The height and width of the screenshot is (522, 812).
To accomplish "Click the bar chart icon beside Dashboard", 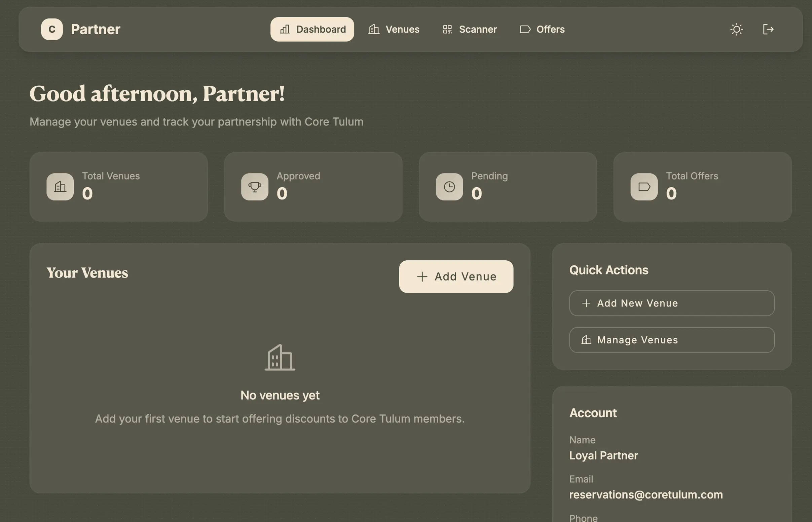I will pos(284,29).
